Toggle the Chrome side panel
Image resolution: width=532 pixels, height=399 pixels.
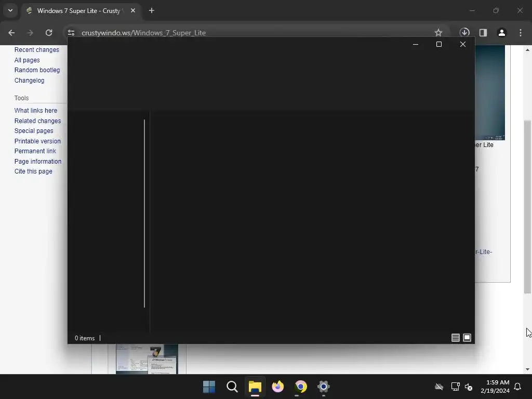pyautogui.click(x=483, y=33)
